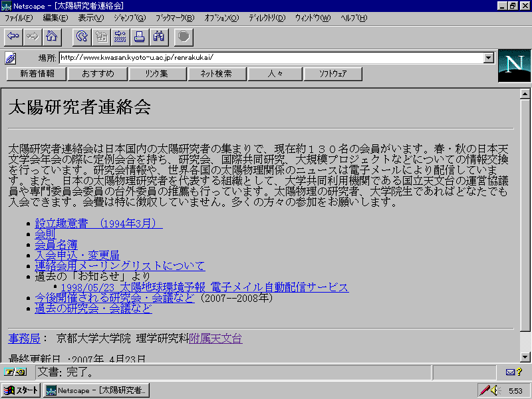Click the Load Images toolbar icon
The height and width of the screenshot is (399, 532).
point(101,37)
